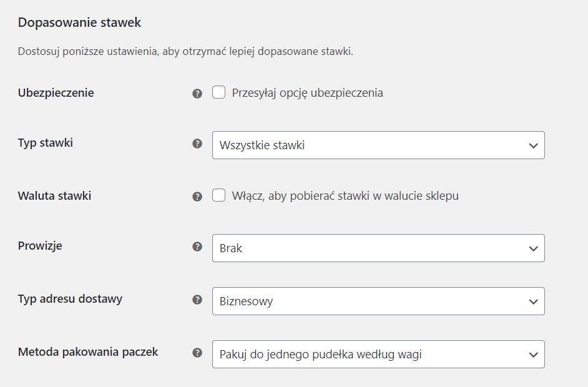Open the 'Wszystkie stawki' dropdown

click(378, 145)
